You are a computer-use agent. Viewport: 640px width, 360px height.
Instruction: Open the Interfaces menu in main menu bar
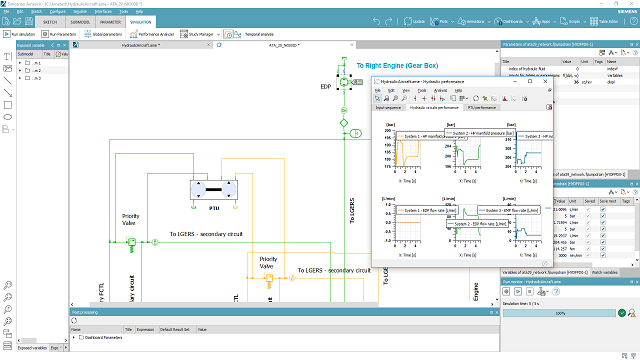click(103, 11)
